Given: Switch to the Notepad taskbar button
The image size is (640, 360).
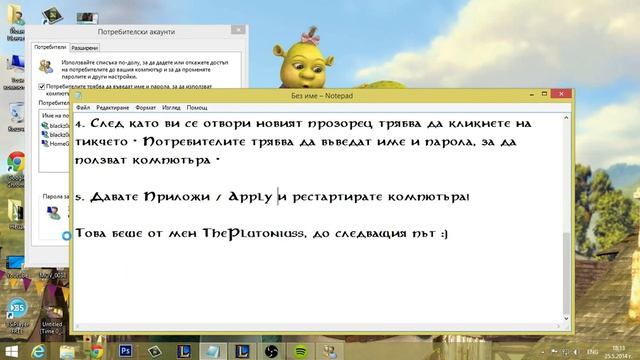Looking at the screenshot, I should [x=213, y=351].
